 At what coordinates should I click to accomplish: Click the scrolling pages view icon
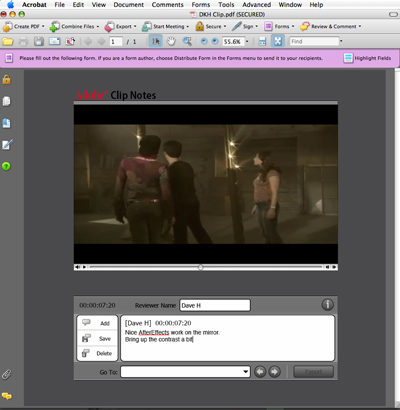tap(262, 41)
